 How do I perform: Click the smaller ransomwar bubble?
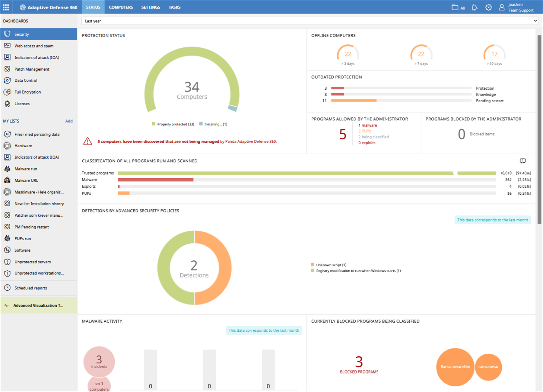click(x=488, y=367)
